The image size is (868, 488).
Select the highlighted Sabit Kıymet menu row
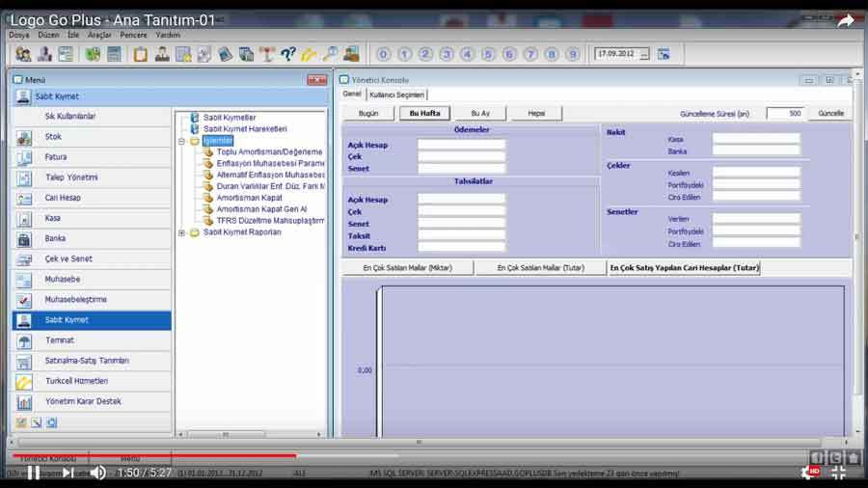(92, 320)
